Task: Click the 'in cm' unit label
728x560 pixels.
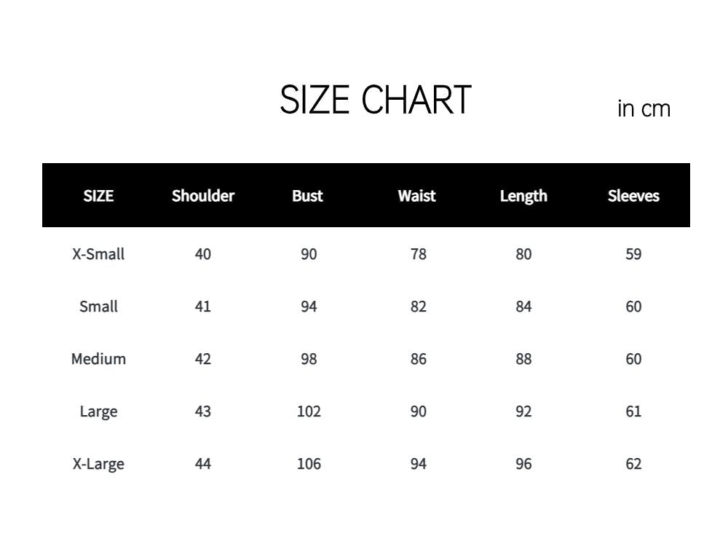Action: coord(644,109)
